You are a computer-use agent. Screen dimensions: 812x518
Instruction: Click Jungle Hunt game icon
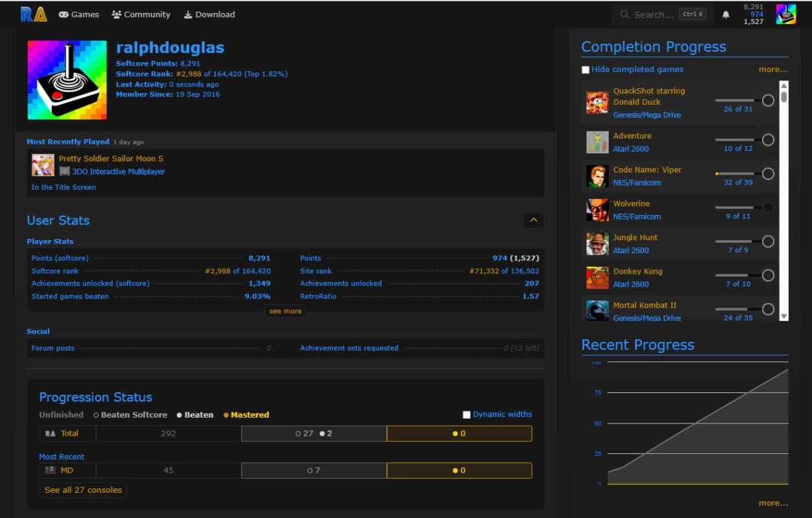tap(597, 243)
